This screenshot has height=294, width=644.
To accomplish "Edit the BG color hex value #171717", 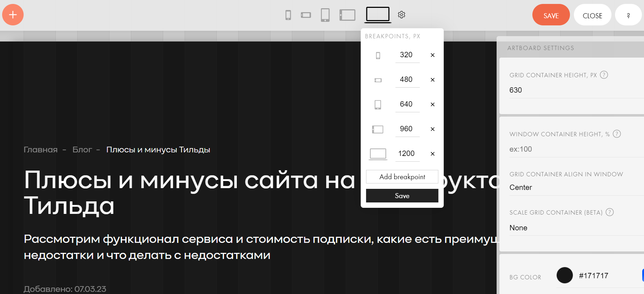I will (x=594, y=276).
